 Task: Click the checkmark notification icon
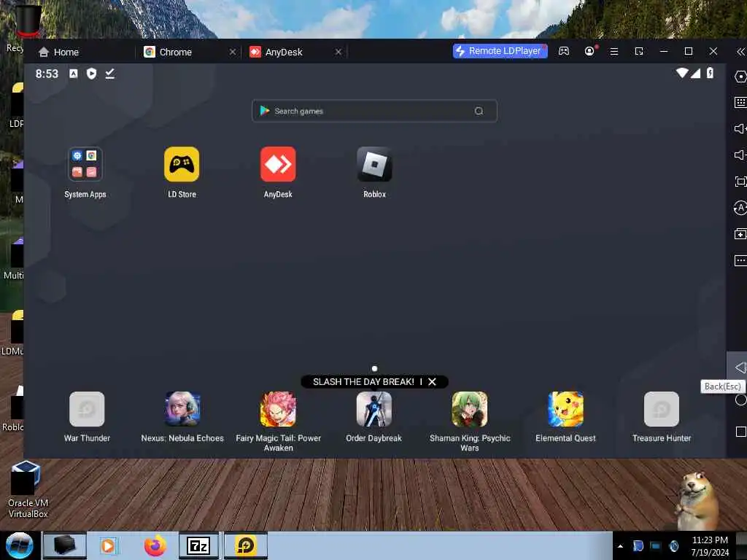click(x=110, y=74)
